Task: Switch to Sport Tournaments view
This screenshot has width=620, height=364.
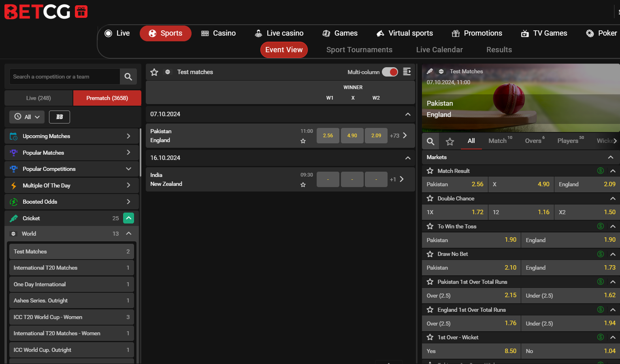Action: [x=359, y=50]
